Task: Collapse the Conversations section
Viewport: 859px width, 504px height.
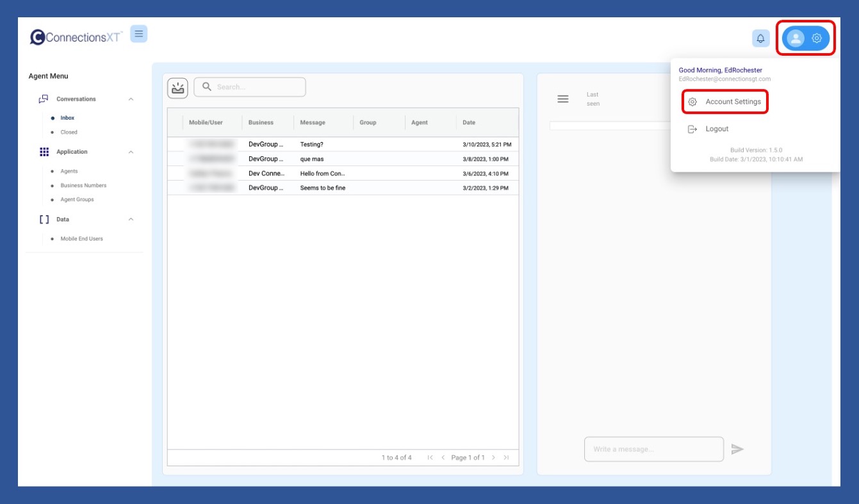Action: (x=131, y=99)
